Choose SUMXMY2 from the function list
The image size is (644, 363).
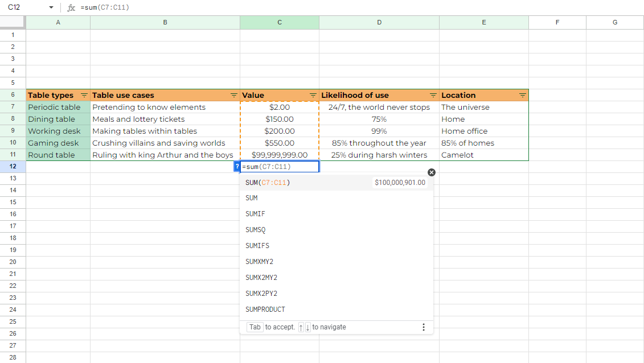[x=336, y=262]
